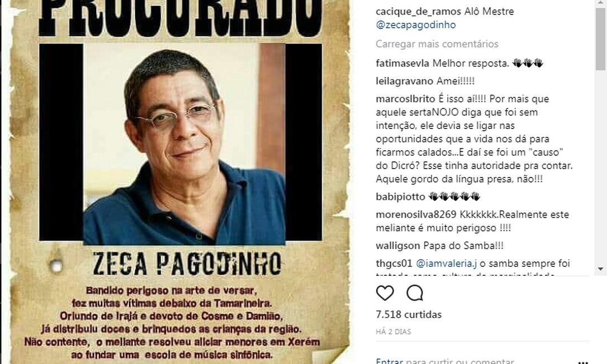Open walligson's profile
Screen dimensions: 607x364
(x=397, y=246)
